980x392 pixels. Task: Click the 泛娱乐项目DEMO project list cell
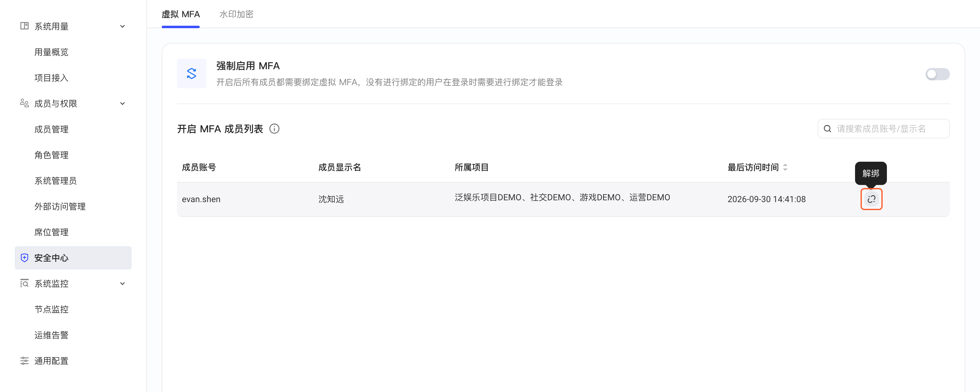tap(562, 198)
